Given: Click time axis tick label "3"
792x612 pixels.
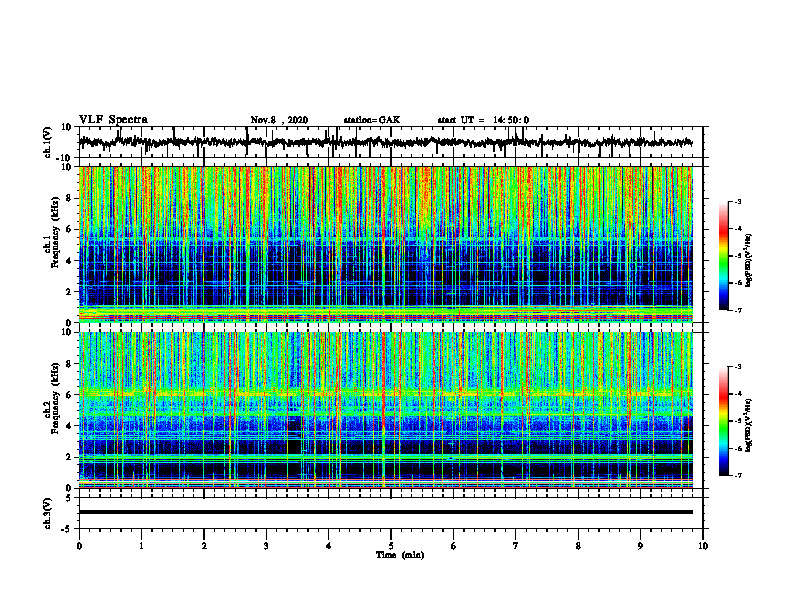Looking at the screenshot, I should coord(266,546).
